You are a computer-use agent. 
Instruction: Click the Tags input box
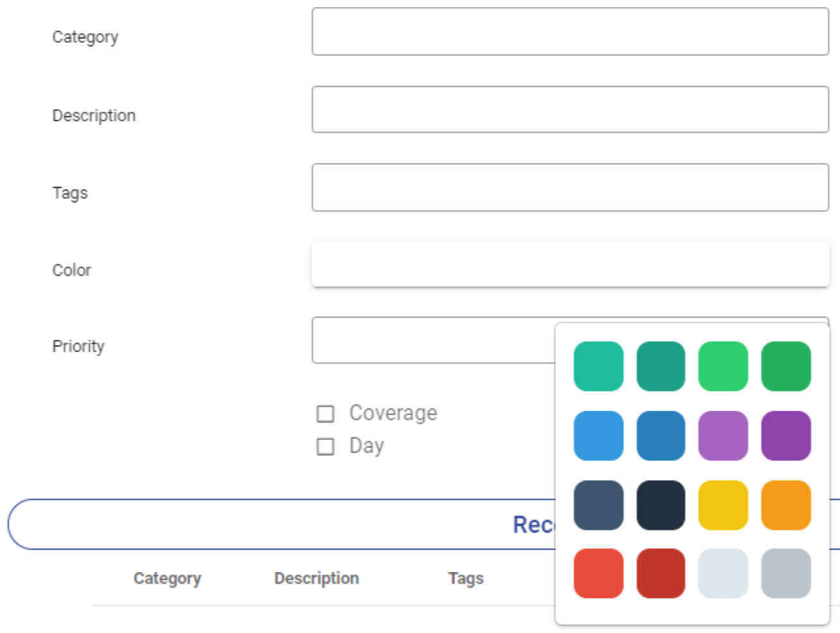pos(570,187)
